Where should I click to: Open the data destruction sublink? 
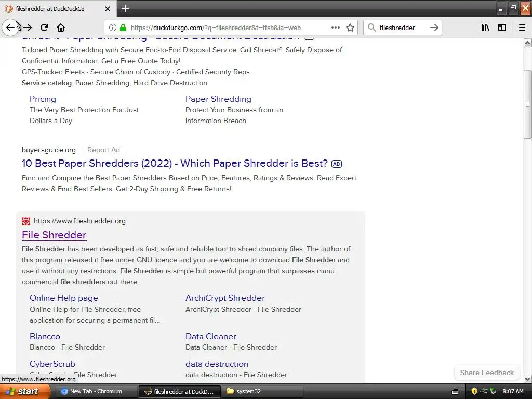(x=217, y=364)
